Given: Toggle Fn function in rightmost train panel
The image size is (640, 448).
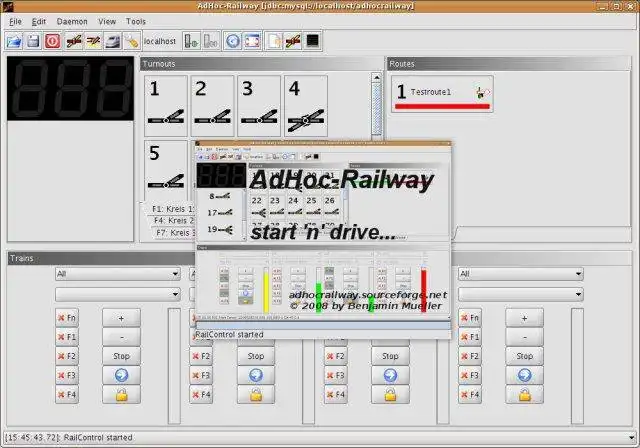Looking at the screenshot, I should (470, 317).
